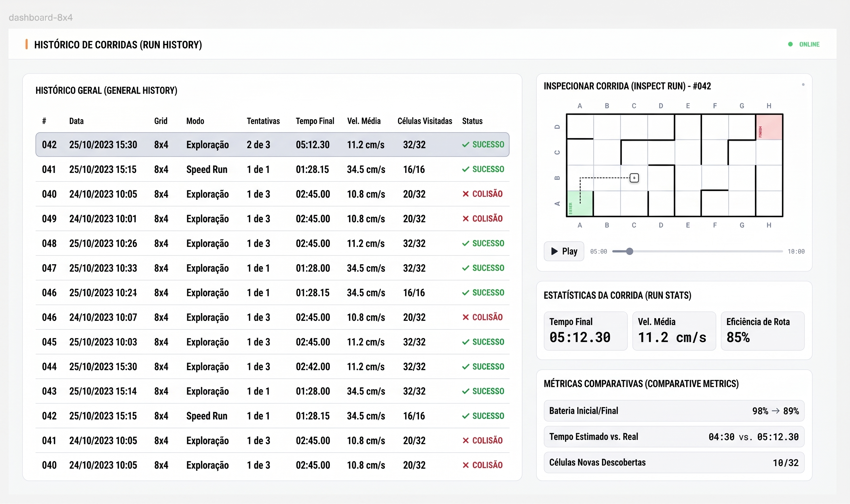Select run 047 dated 25/10/2023 10:33

[x=272, y=268]
